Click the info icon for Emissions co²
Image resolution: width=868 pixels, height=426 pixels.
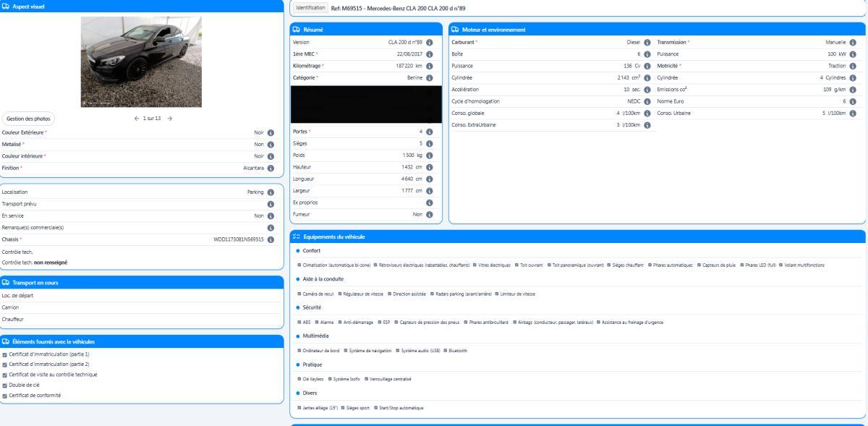click(x=854, y=89)
